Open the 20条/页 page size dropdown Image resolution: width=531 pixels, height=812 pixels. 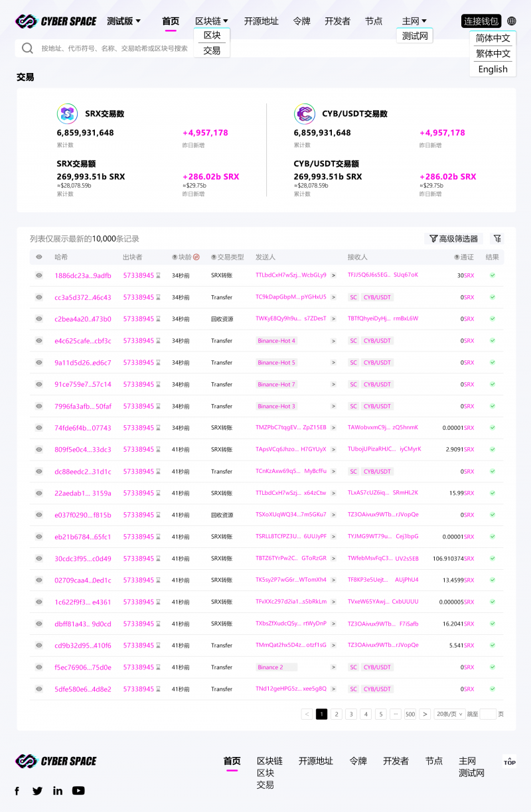click(x=449, y=714)
